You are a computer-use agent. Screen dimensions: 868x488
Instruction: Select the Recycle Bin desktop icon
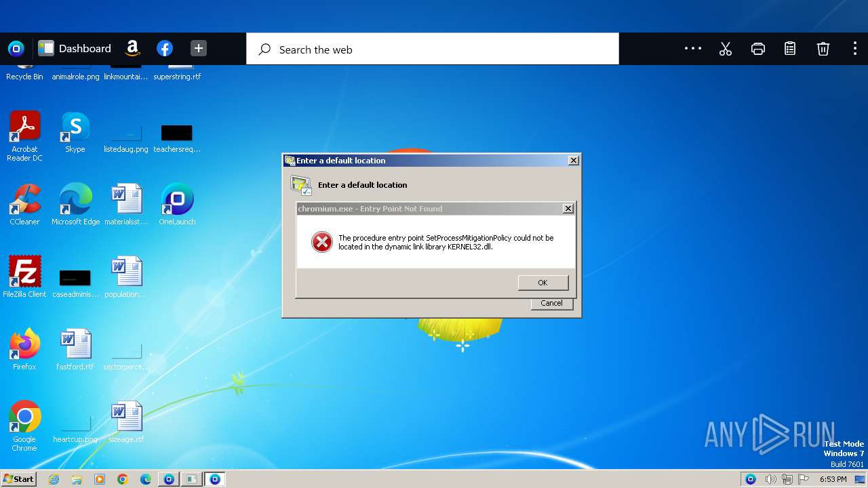24,72
